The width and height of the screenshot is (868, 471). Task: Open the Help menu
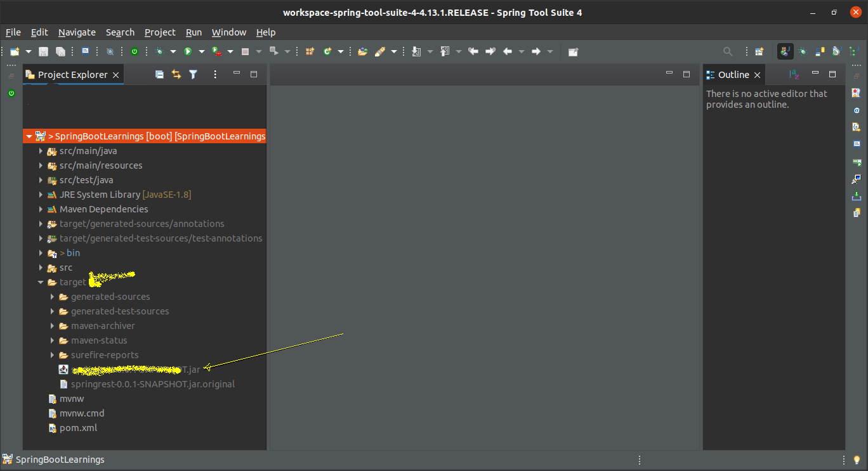(266, 32)
